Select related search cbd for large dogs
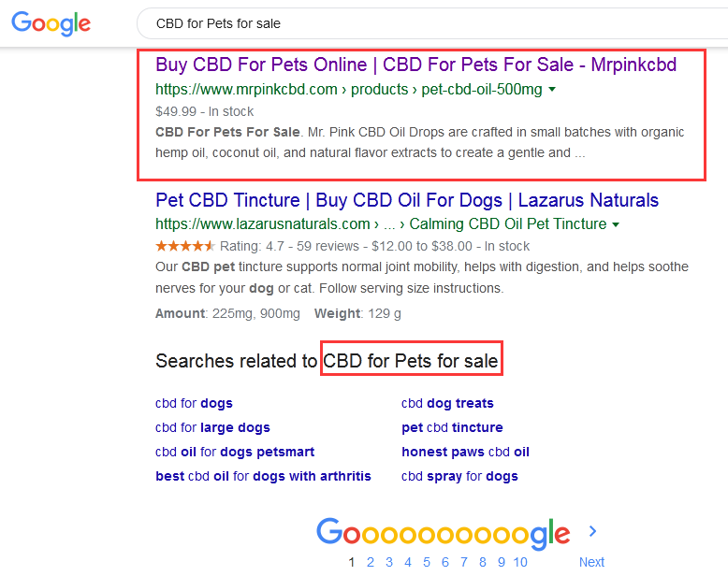Image resolution: width=728 pixels, height=576 pixels. coord(212,427)
